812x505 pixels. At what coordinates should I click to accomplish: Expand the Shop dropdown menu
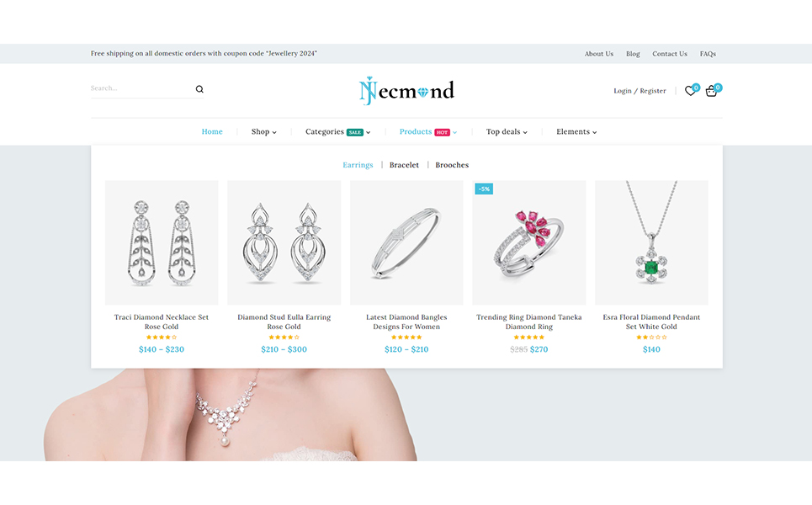(264, 131)
